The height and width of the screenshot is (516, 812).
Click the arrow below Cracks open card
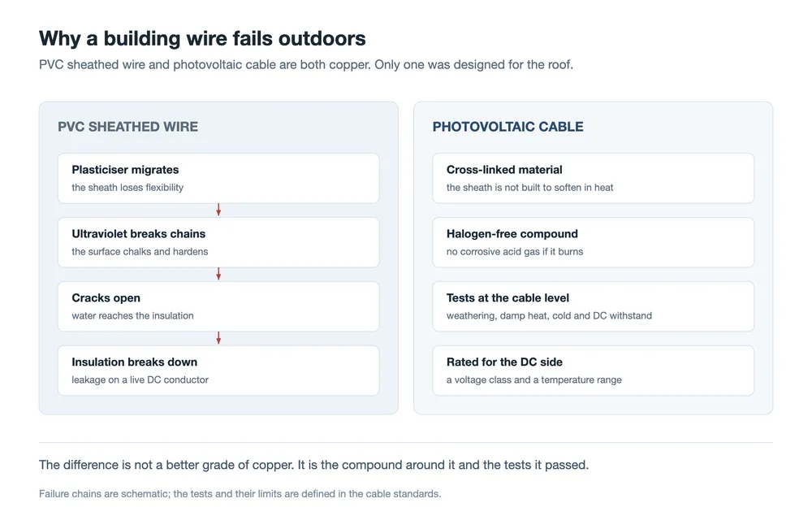coord(218,338)
